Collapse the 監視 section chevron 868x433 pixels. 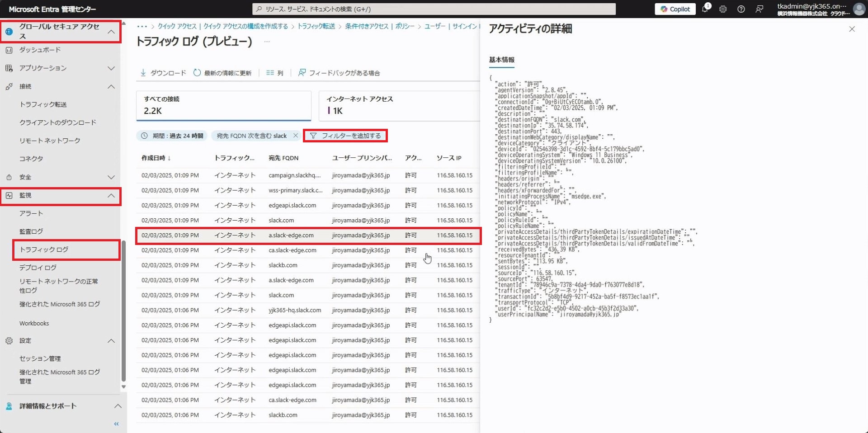click(111, 196)
